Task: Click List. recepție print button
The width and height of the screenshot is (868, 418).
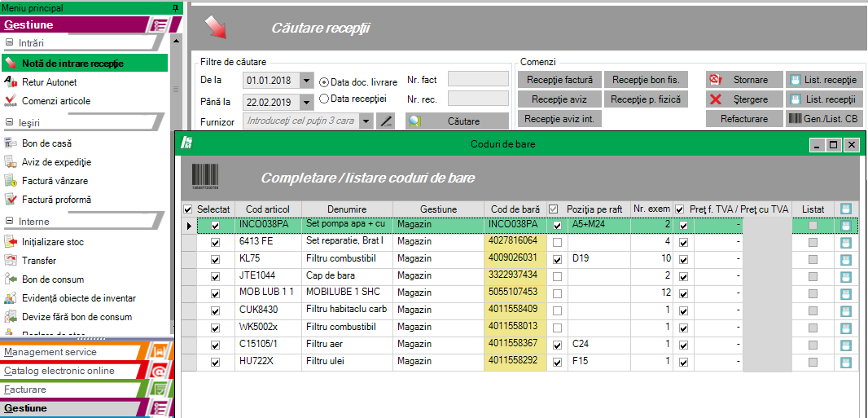Action: coord(824,80)
